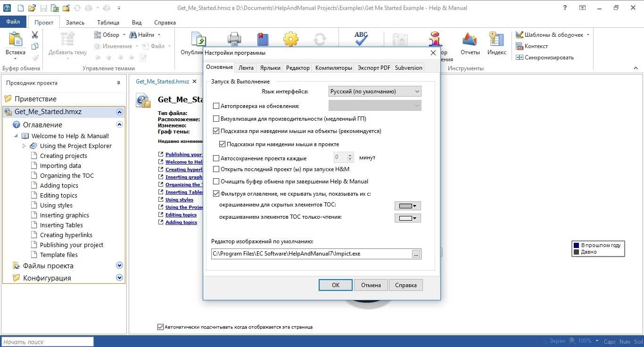Click the camera screenshot icon in ribbon
Image resolution: width=644 pixels, height=347 pixels.
pos(400,39)
